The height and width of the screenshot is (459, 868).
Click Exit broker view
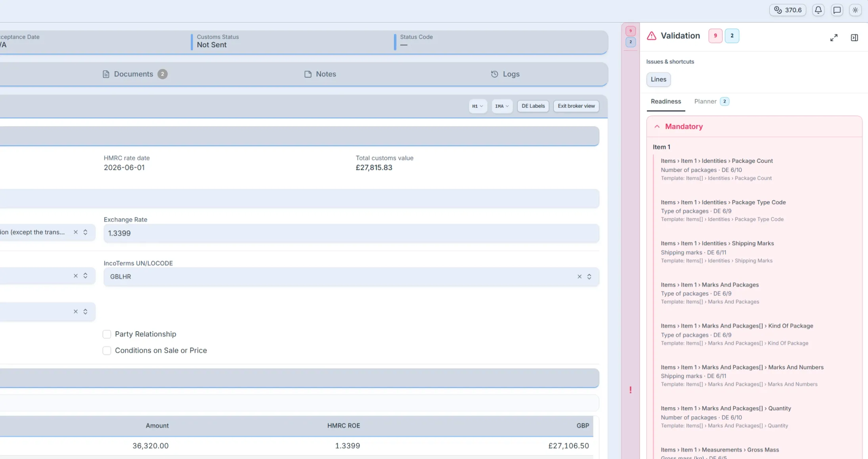pyautogui.click(x=576, y=106)
